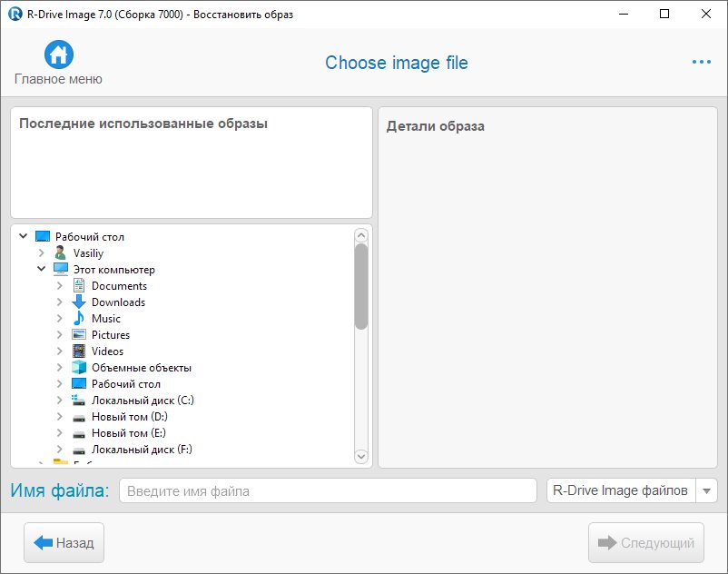This screenshot has height=574, width=728.
Task: Select the Vasiliy user folder icon
Action: coord(60,253)
